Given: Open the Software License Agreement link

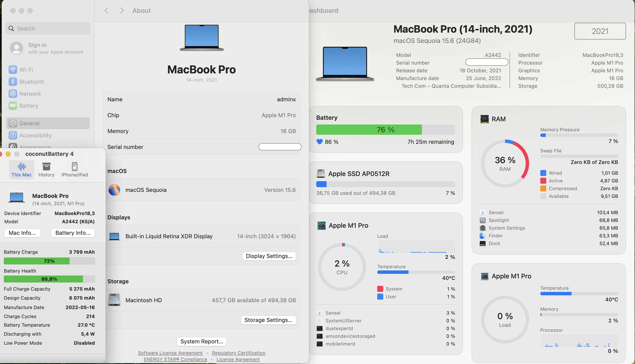Looking at the screenshot, I should pos(170,353).
